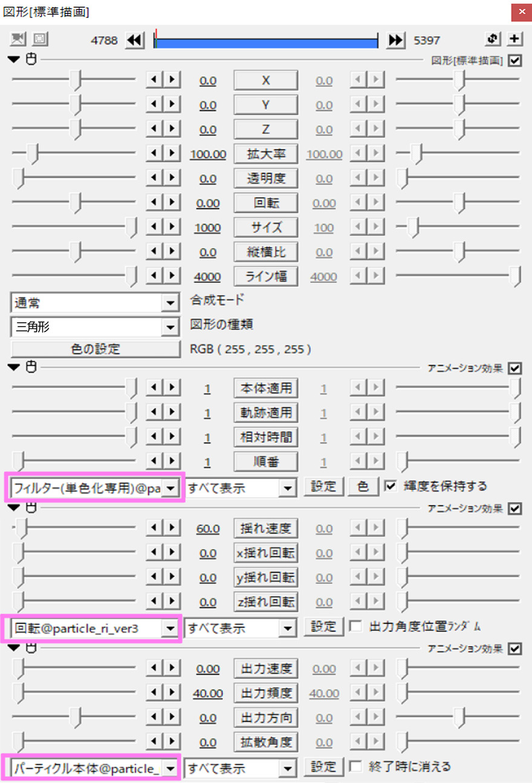Image resolution: width=532 pixels, height=783 pixels.
Task: Decrease X value with left arrow stepper
Action: 154,80
